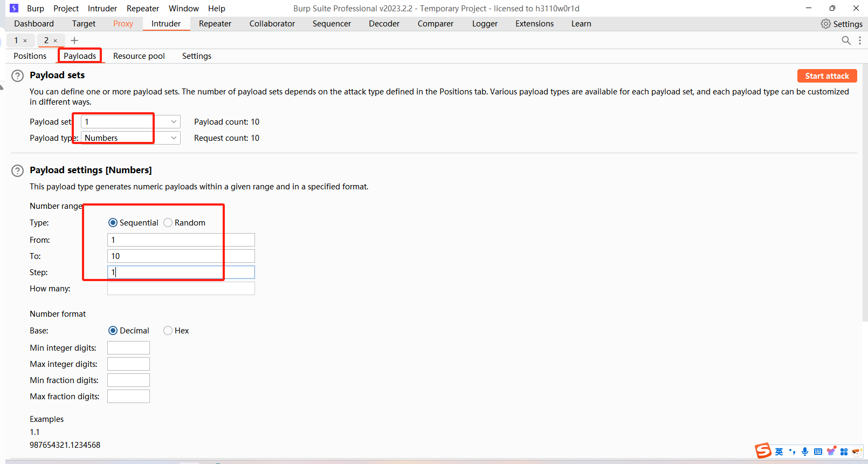Image resolution: width=868 pixels, height=464 pixels.
Task: Click the How many field
Action: [181, 289]
